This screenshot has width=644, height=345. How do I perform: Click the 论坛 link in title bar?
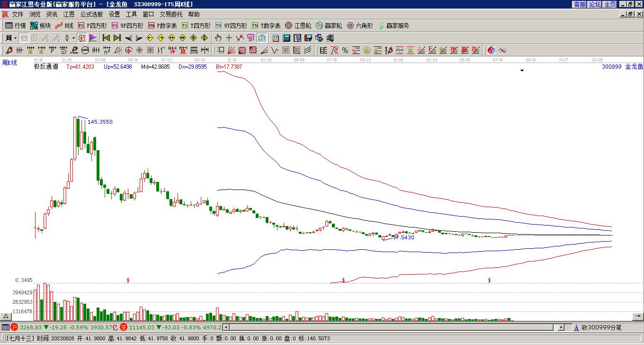[595, 4]
